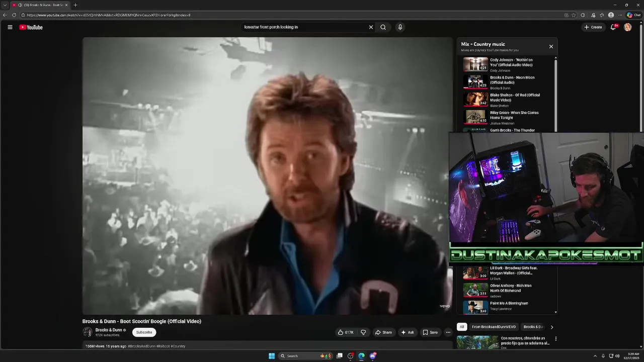Open the YouTube account avatar menu

click(627, 27)
